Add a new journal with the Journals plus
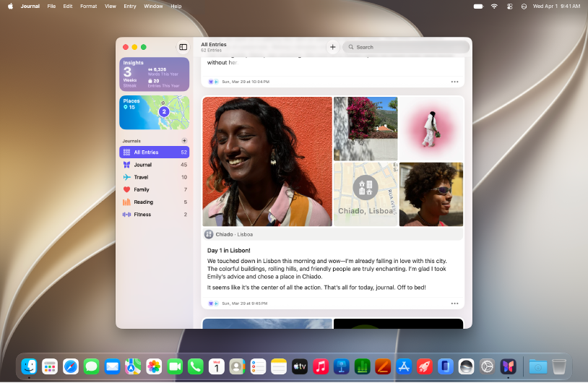 coord(184,141)
